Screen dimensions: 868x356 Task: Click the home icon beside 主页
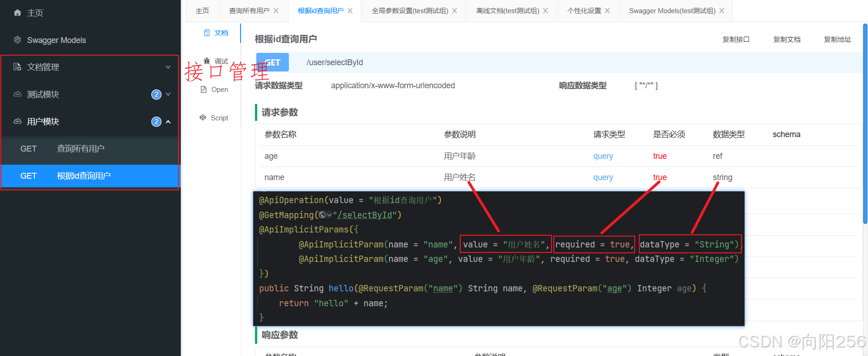tap(17, 13)
